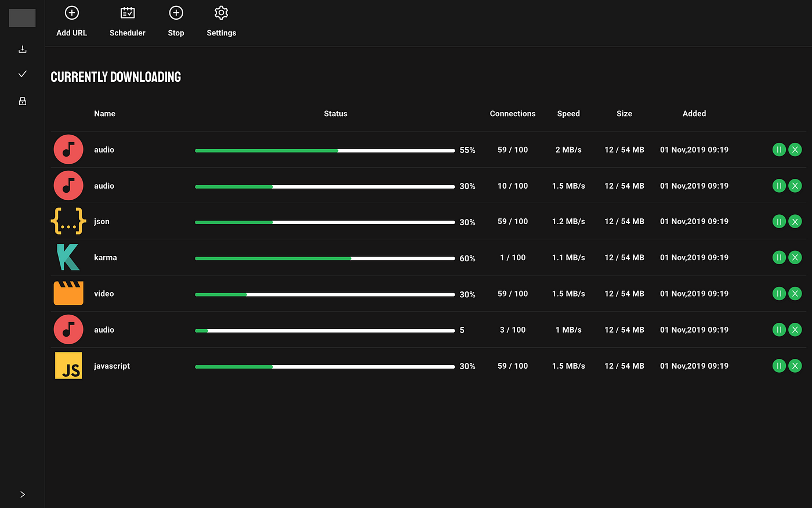The width and height of the screenshot is (812, 508).
Task: Click the "10 / 100" connections value
Action: coord(513,186)
